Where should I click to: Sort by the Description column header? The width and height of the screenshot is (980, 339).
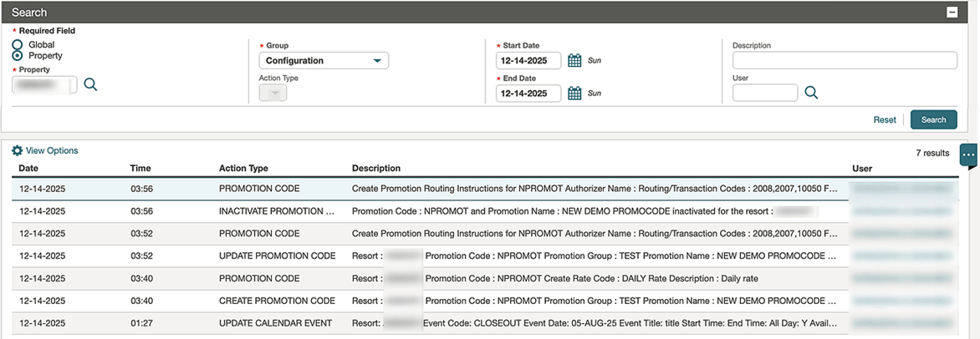click(x=376, y=168)
